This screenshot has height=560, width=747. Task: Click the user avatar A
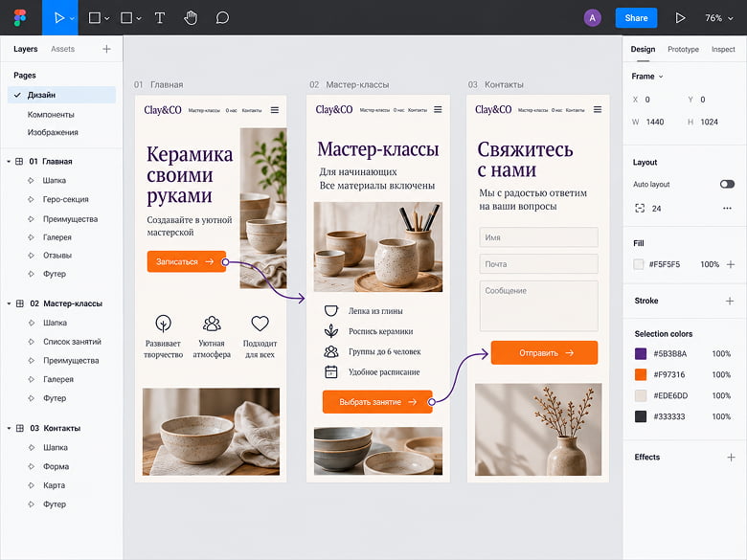592,18
